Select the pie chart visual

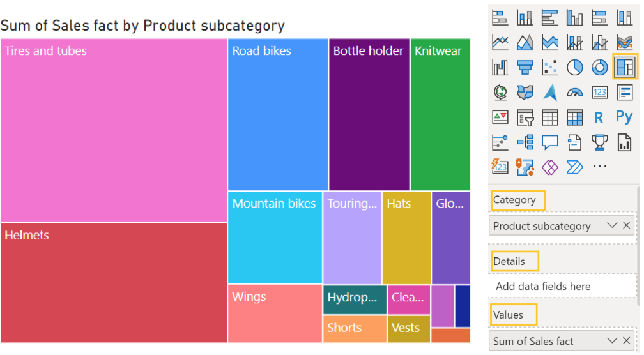(575, 67)
